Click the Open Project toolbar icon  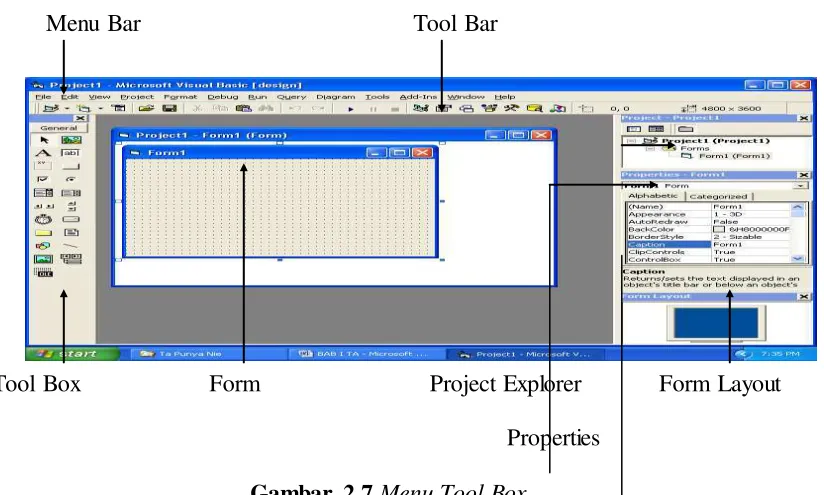point(146,108)
